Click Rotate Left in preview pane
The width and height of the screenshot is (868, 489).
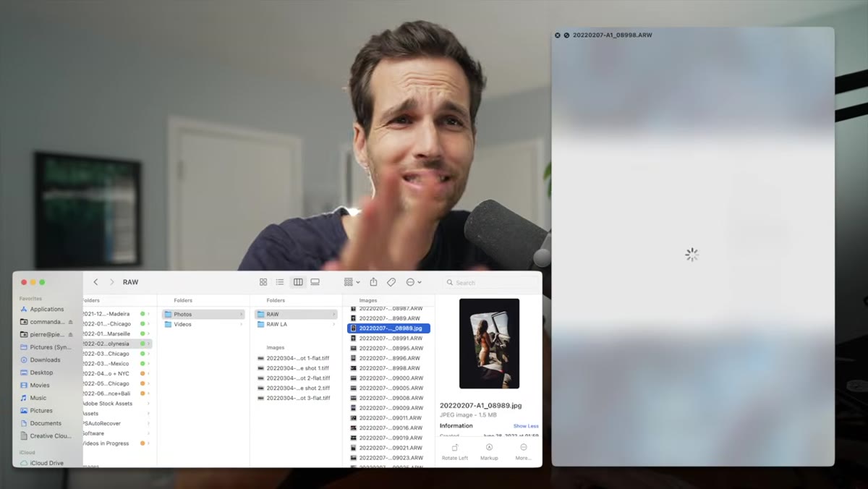pyautogui.click(x=454, y=452)
